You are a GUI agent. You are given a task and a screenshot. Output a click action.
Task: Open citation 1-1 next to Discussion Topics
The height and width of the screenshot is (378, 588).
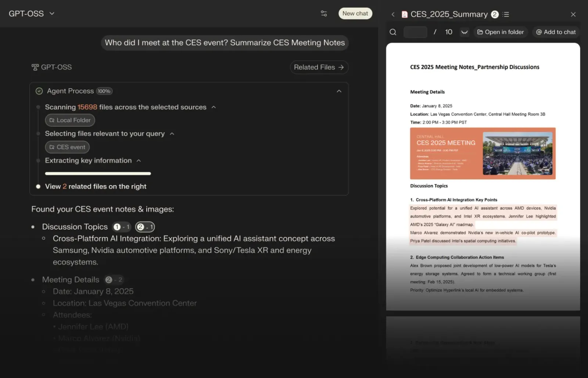click(x=122, y=227)
